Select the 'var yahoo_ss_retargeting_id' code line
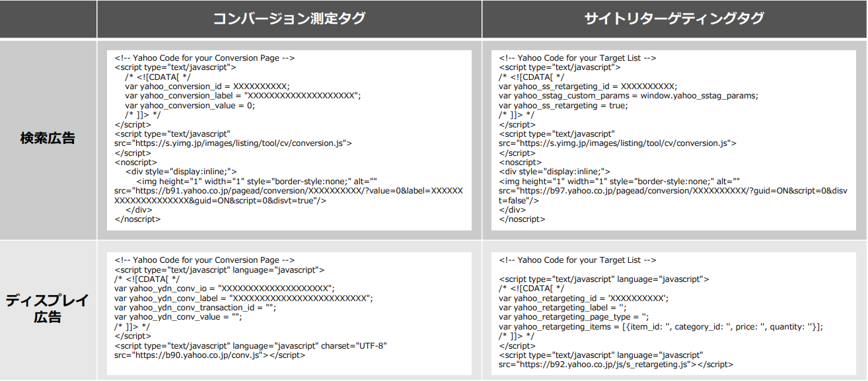 [588, 86]
